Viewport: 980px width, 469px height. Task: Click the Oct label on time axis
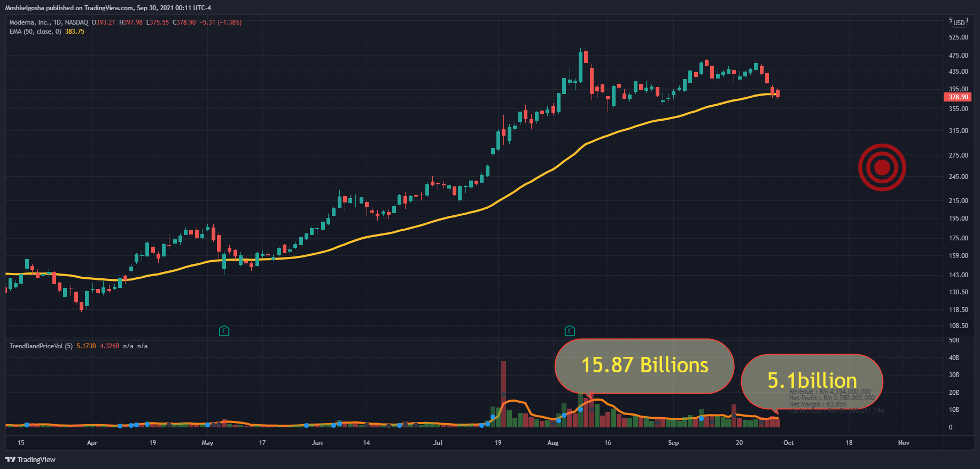[x=789, y=443]
